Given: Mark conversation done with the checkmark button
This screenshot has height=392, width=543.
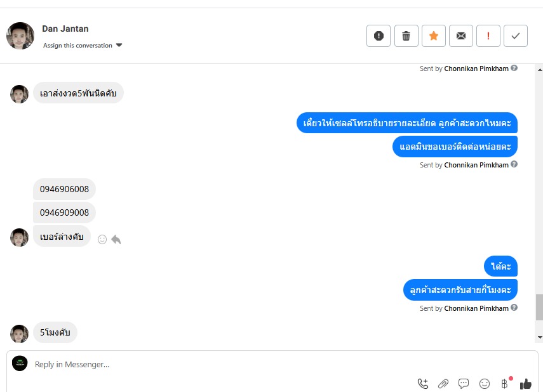Looking at the screenshot, I should (516, 36).
